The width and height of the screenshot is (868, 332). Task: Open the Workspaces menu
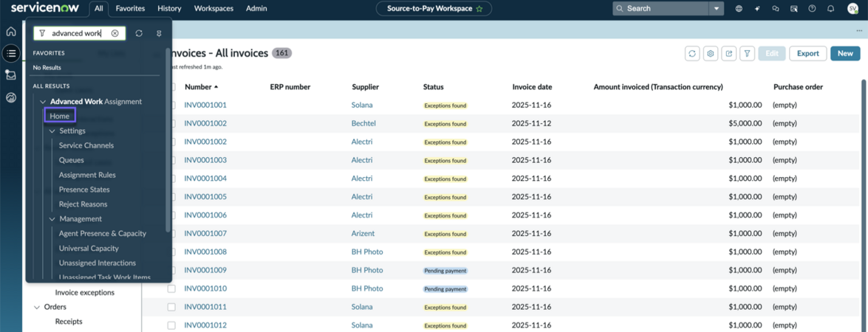tap(213, 9)
